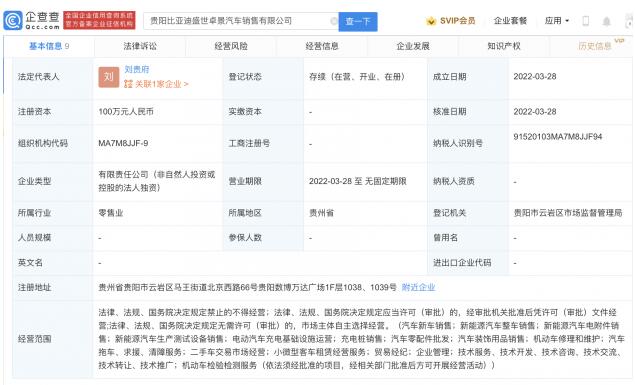The width and height of the screenshot is (635, 385).
Task: Switch to the 法律诉讼 tab
Action: coord(140,46)
